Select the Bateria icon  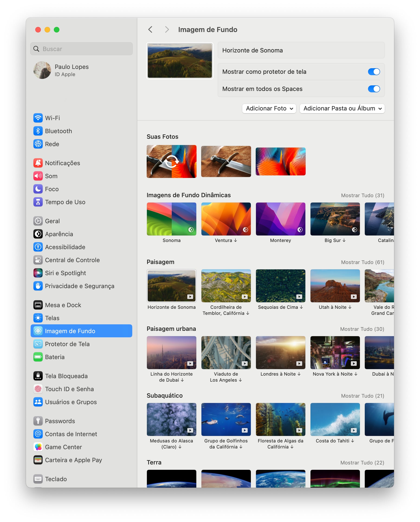pos(38,357)
